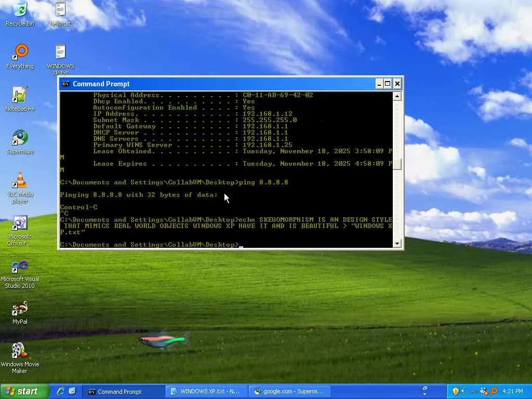Select the VLC media player shortcut
Image resolution: width=532 pixels, height=399 pixels.
point(20,188)
